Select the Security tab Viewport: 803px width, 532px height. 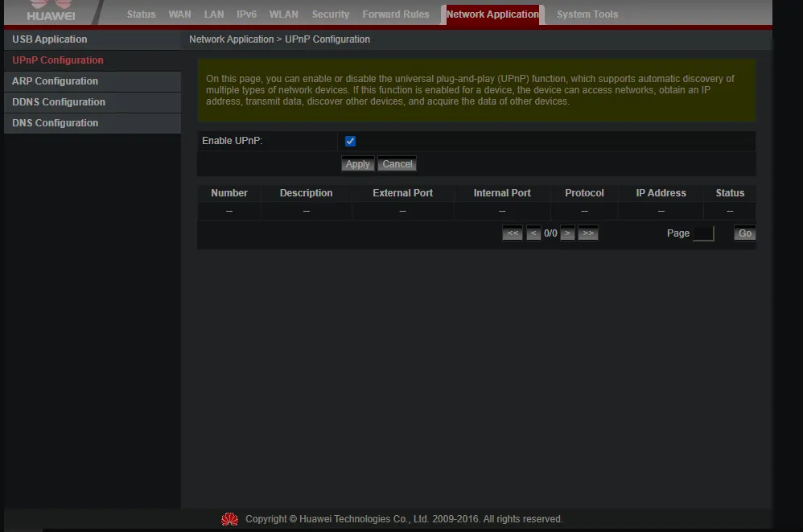point(331,14)
